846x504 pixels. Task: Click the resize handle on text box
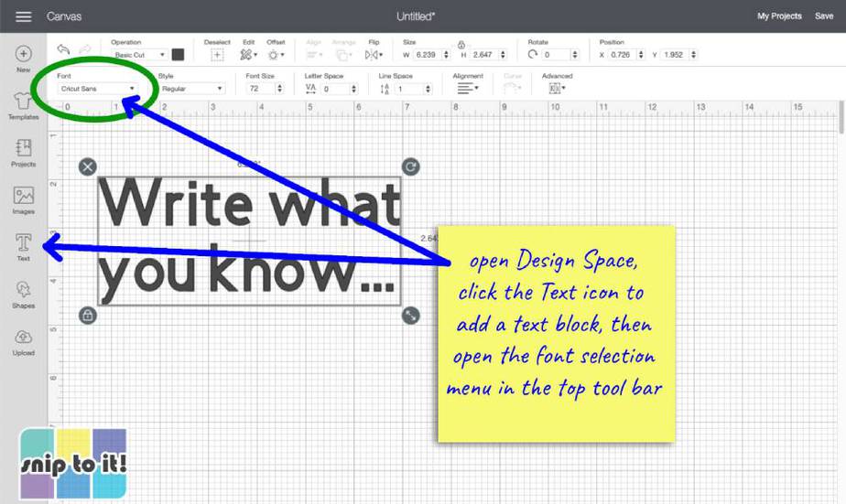point(410,316)
